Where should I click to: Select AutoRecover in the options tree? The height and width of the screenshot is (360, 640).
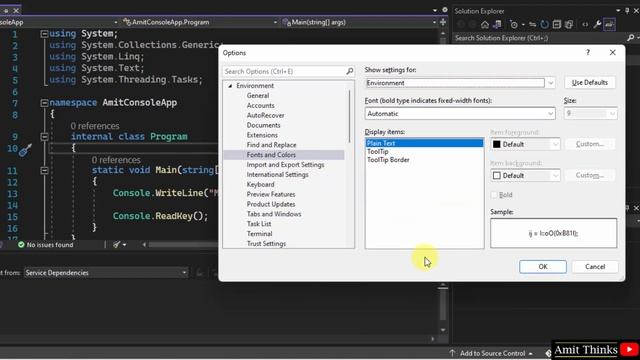tap(265, 115)
